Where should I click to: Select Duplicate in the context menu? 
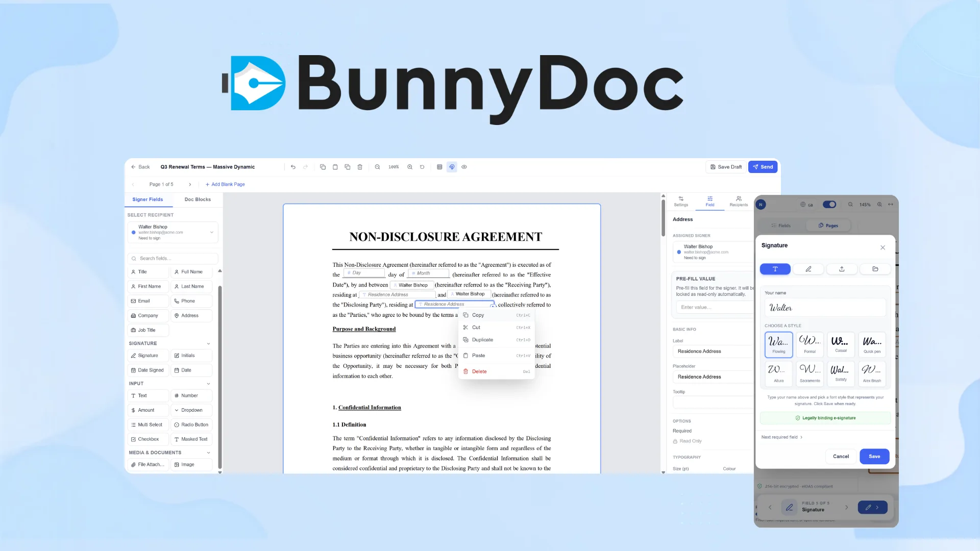click(497, 340)
